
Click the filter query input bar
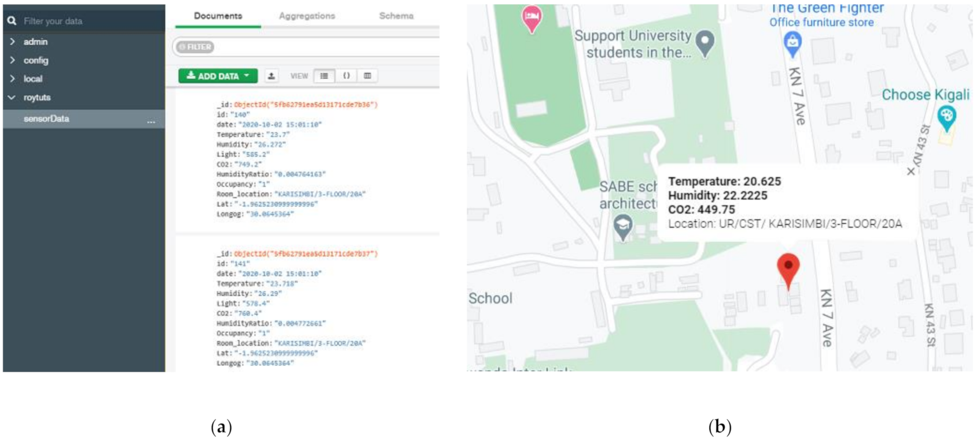[x=306, y=47]
